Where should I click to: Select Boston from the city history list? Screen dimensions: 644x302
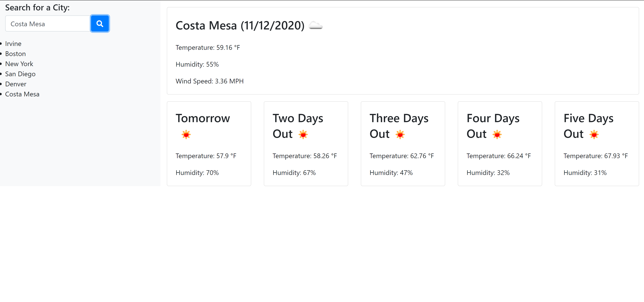click(x=15, y=54)
